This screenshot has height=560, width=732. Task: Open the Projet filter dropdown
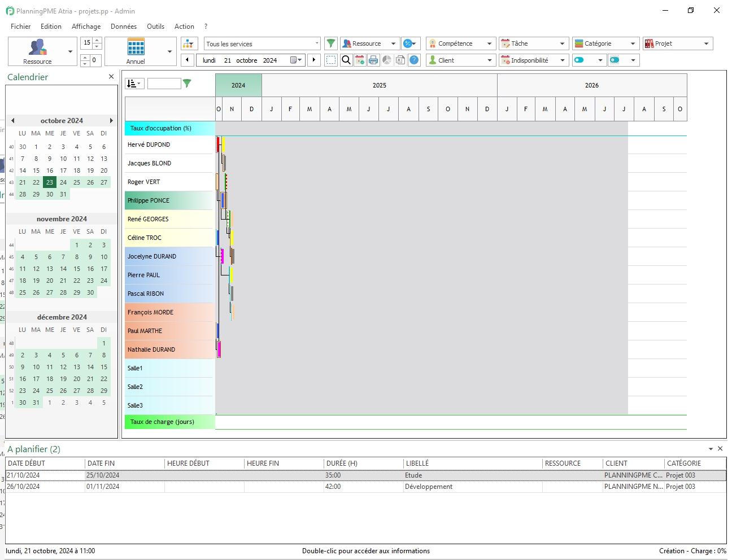click(x=707, y=43)
